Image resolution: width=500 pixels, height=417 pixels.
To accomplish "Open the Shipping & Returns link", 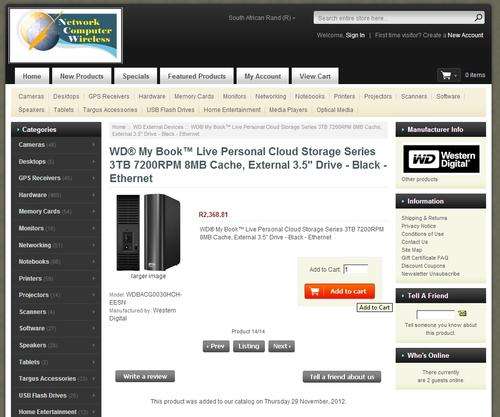I will 424,218.
